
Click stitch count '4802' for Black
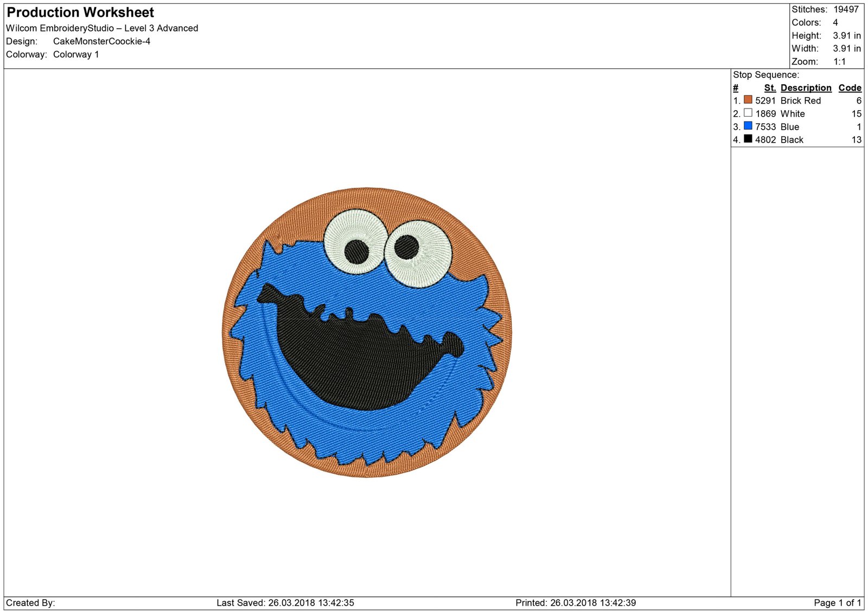pos(765,139)
